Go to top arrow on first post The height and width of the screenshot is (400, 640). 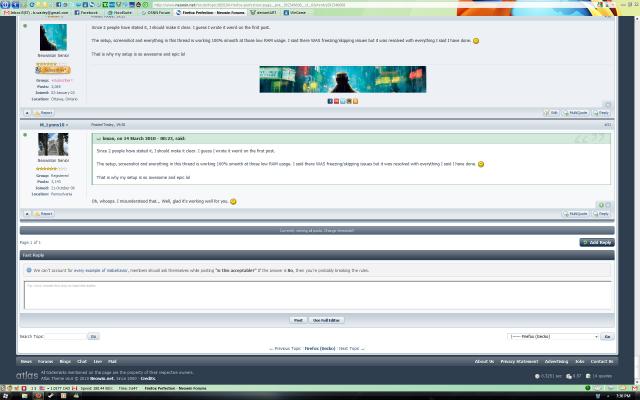click(x=27, y=113)
